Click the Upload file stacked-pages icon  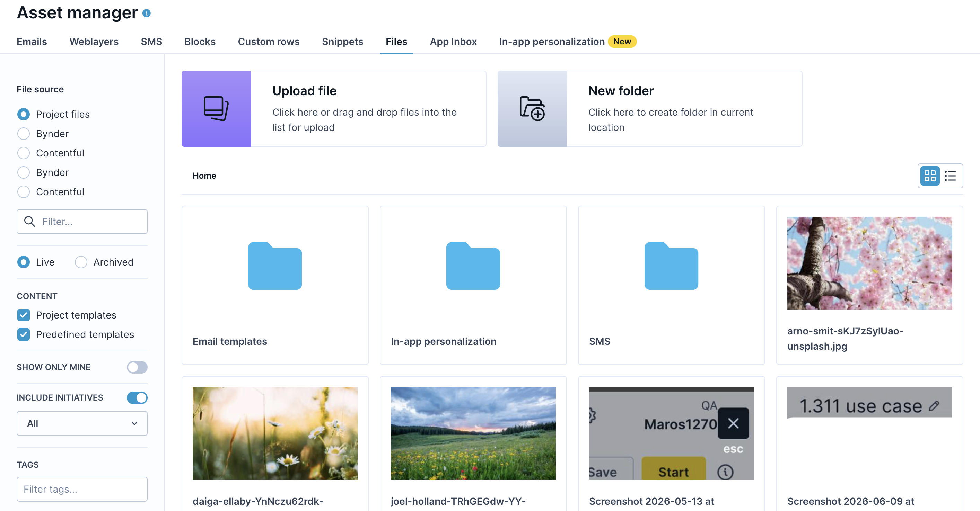[216, 109]
